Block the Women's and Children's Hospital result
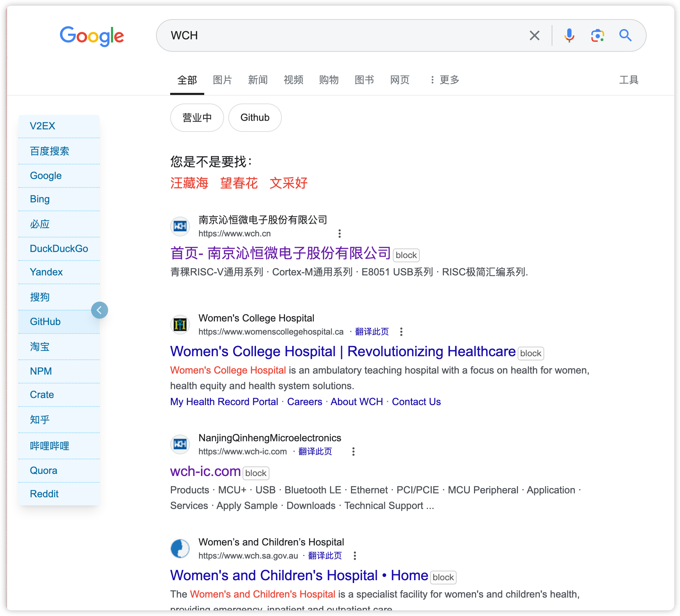The width and height of the screenshot is (680, 616). [x=443, y=577]
